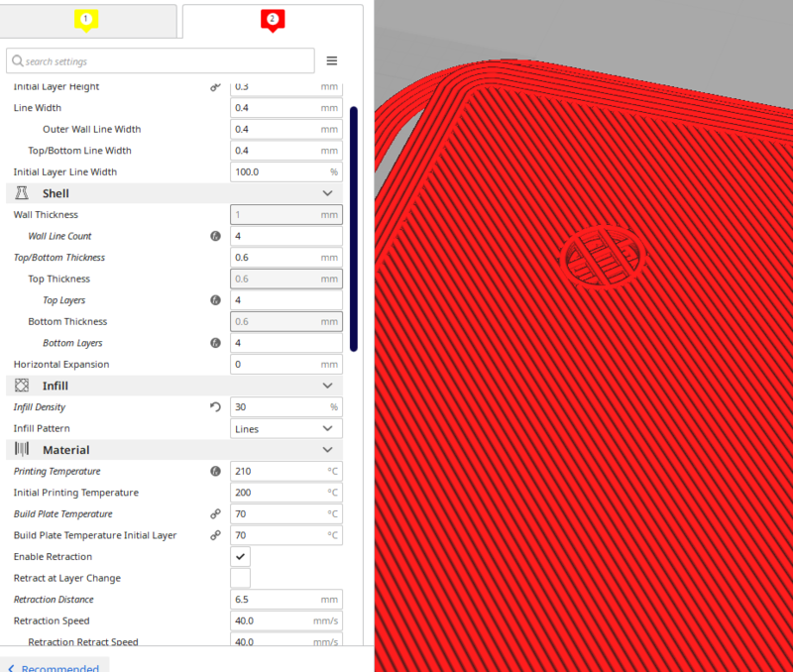793x672 pixels.
Task: Click the Bottom Thickness field
Action: click(286, 321)
